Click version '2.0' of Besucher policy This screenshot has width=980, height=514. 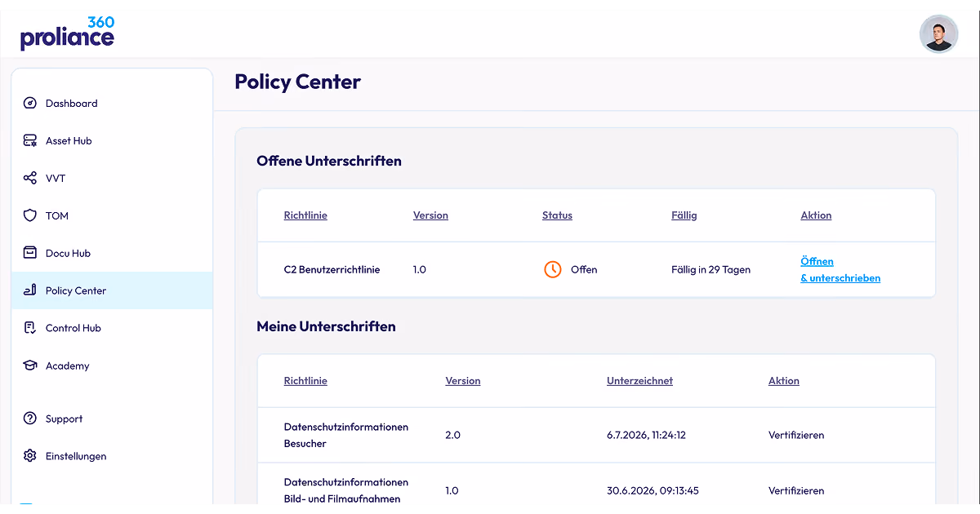coord(452,435)
